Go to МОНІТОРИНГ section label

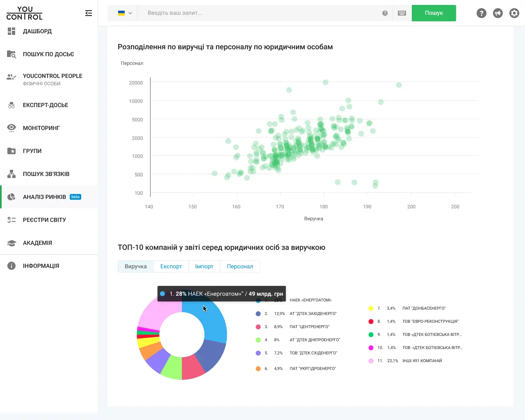click(41, 128)
